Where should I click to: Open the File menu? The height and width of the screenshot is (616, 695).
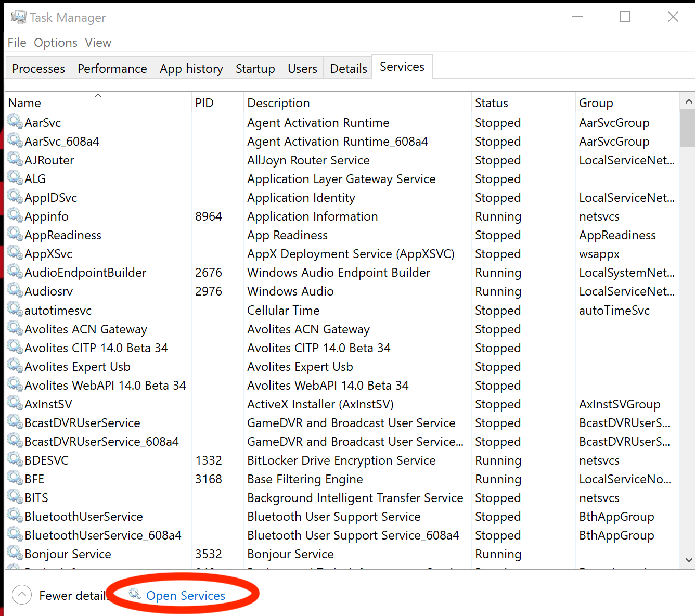[x=17, y=43]
